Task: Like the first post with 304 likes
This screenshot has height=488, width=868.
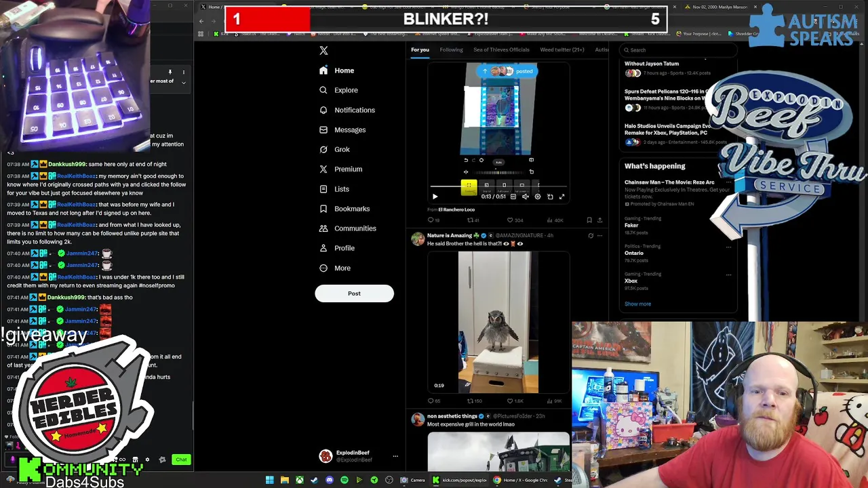Action: [x=515, y=220]
